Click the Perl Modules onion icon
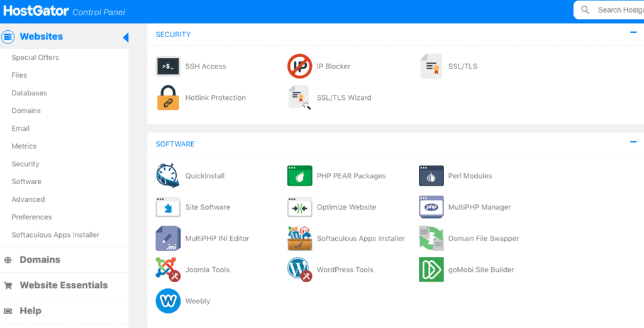The height and width of the screenshot is (328, 644). pos(431,176)
